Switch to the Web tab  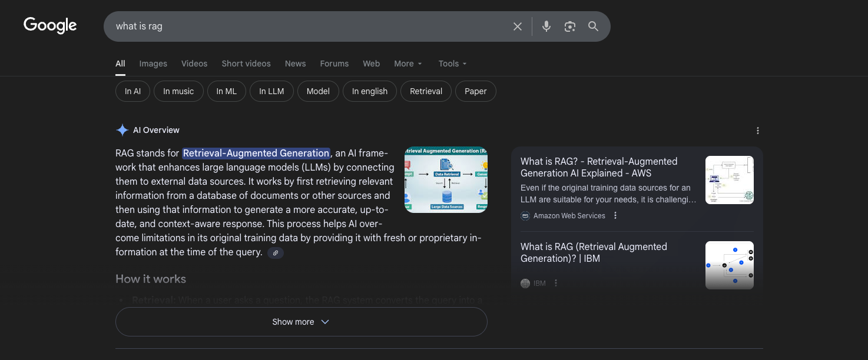coord(371,64)
